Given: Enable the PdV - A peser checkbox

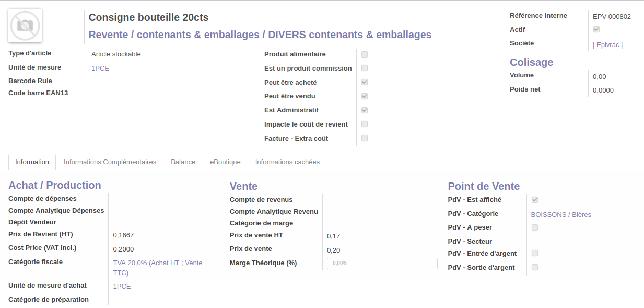Looking at the screenshot, I should (535, 227).
